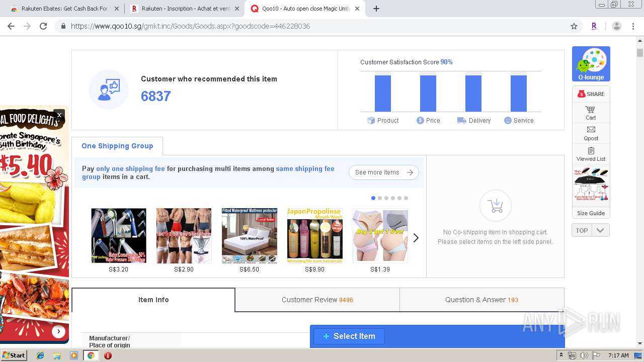Click the Delivery truck icon
The image size is (644, 362).
coord(461,120)
